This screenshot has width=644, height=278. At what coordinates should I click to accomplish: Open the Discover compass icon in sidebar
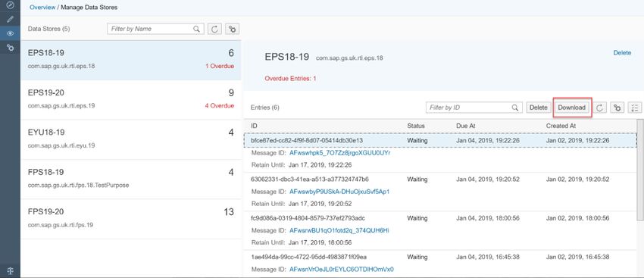[11, 6]
